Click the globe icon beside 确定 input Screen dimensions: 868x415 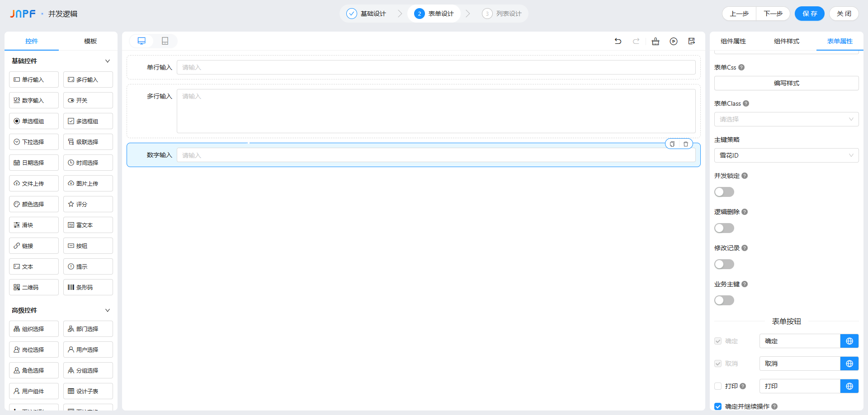coord(849,341)
